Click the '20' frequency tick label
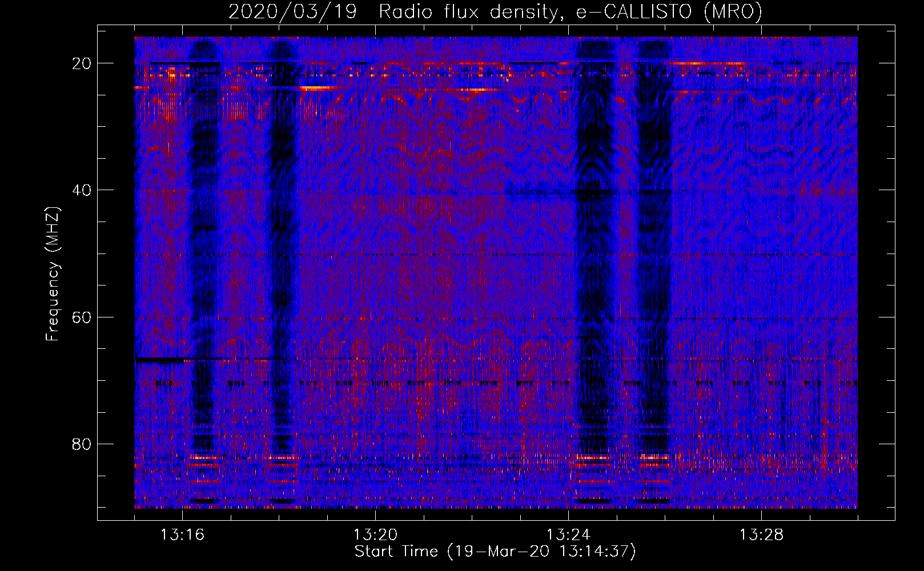The image size is (924, 571). tap(82, 63)
